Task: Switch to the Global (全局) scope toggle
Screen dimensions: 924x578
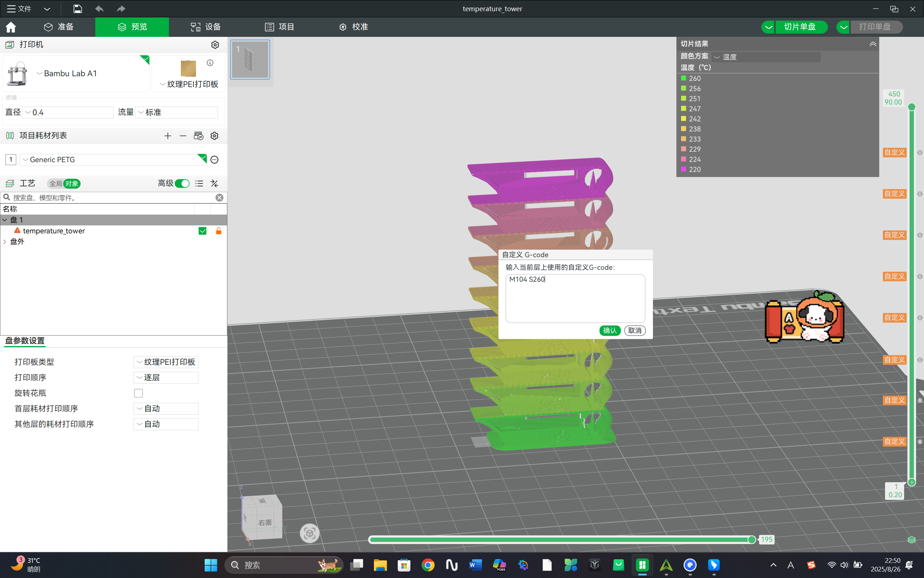Action: pos(56,184)
